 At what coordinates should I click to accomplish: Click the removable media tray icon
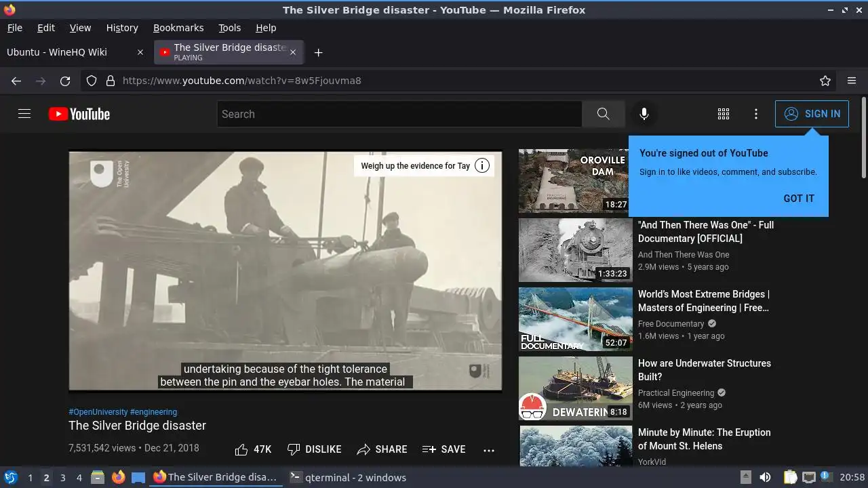pos(745,477)
